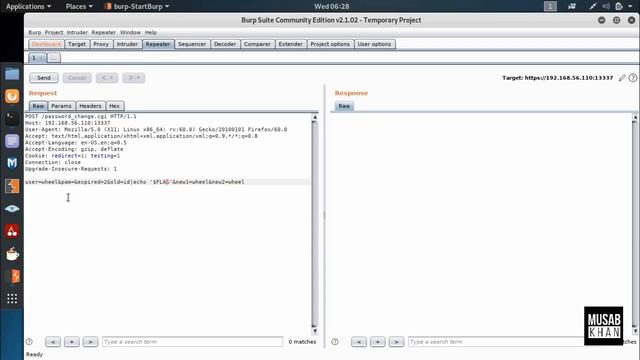Open the network status icon

coord(572,6)
